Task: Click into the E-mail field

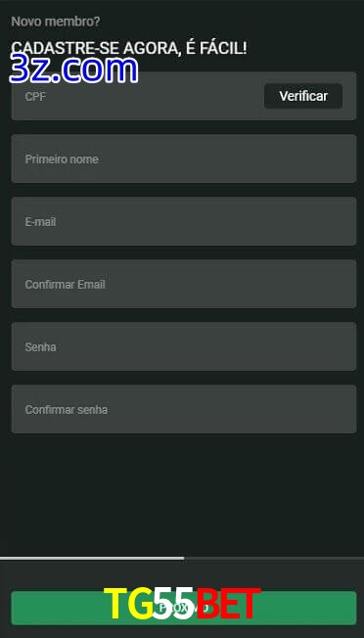Action: click(184, 221)
